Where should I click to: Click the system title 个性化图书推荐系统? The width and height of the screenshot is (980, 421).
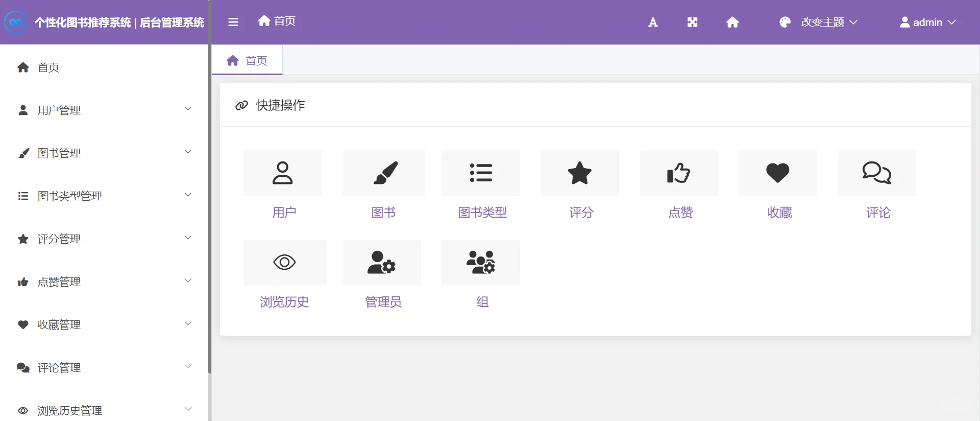pyautogui.click(x=83, y=22)
